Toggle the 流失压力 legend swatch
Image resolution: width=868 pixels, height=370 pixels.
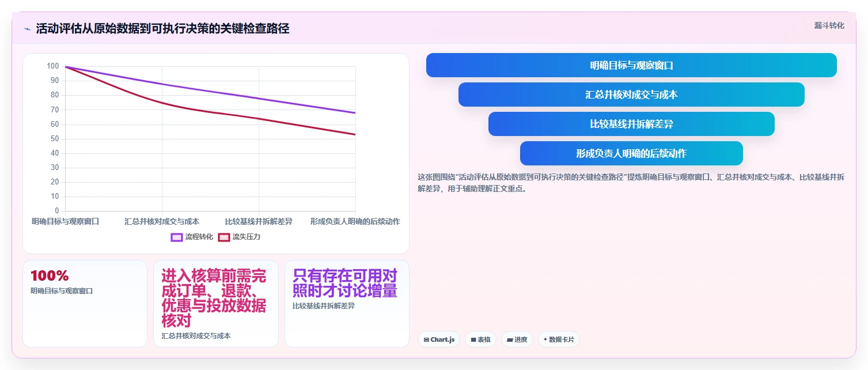223,237
